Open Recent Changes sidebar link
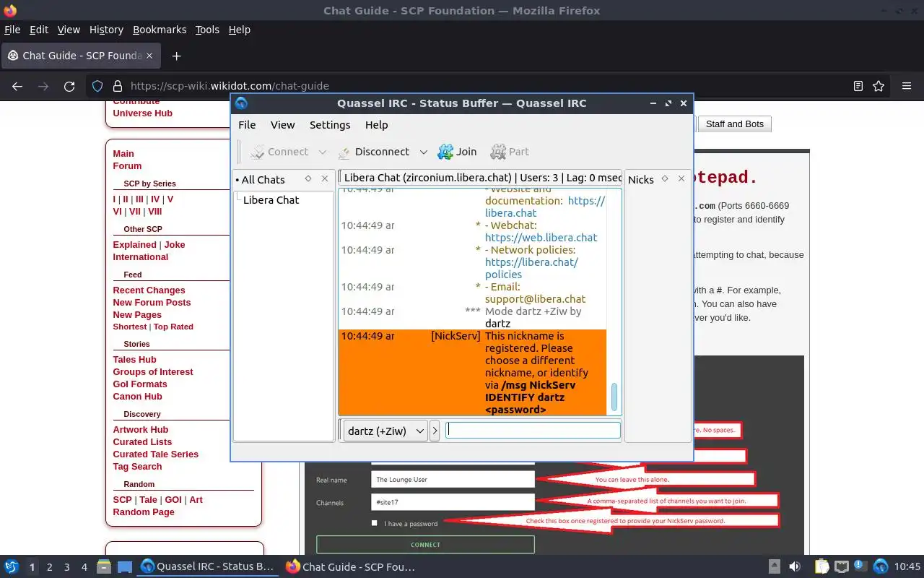Image resolution: width=924 pixels, height=578 pixels. tap(149, 290)
